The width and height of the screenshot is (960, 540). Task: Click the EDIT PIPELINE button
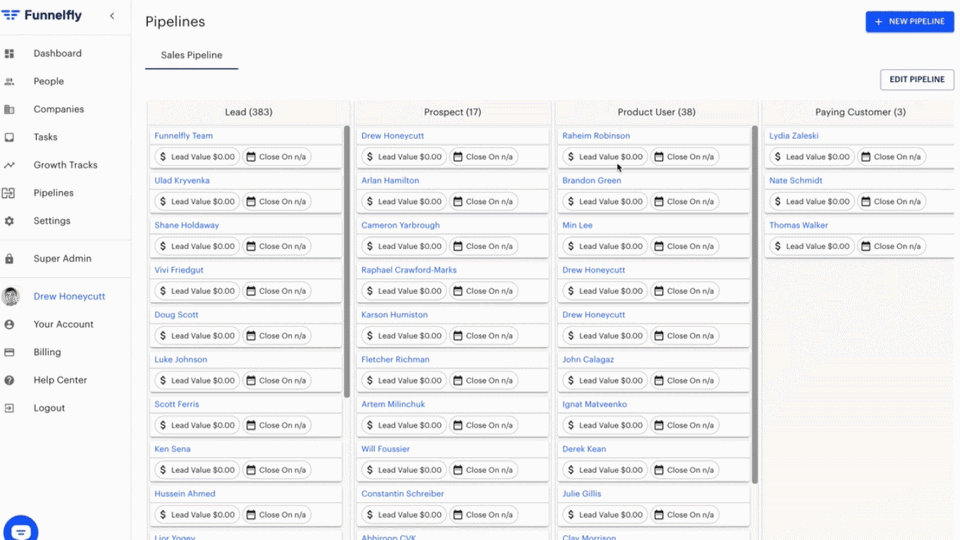[x=917, y=80]
